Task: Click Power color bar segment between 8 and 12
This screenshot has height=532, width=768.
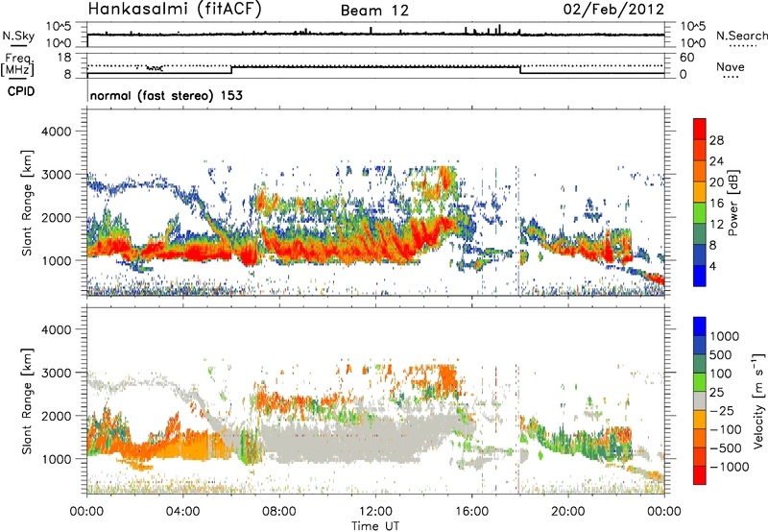Action: (700, 234)
